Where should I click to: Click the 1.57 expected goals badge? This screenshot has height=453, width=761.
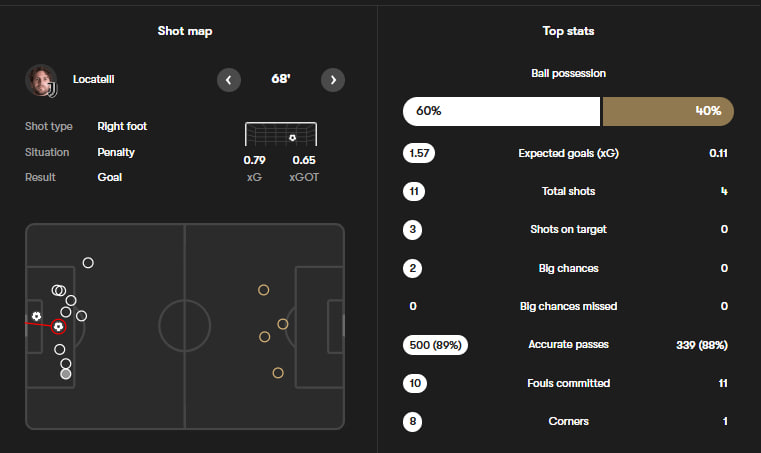coord(419,153)
